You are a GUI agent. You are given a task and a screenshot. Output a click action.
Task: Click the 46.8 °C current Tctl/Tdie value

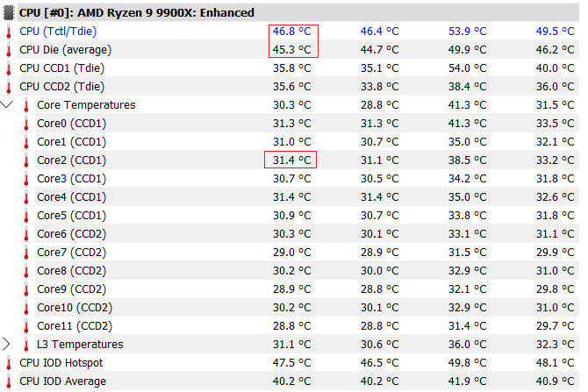pos(291,31)
